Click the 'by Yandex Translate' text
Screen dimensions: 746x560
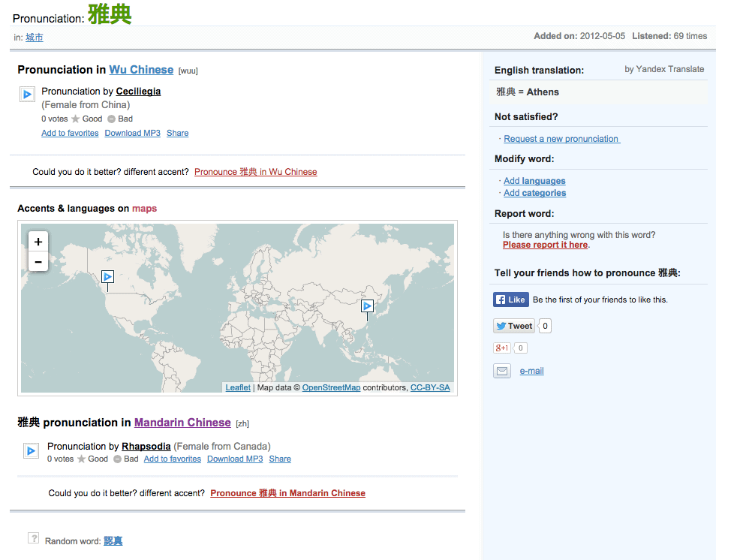coord(664,69)
